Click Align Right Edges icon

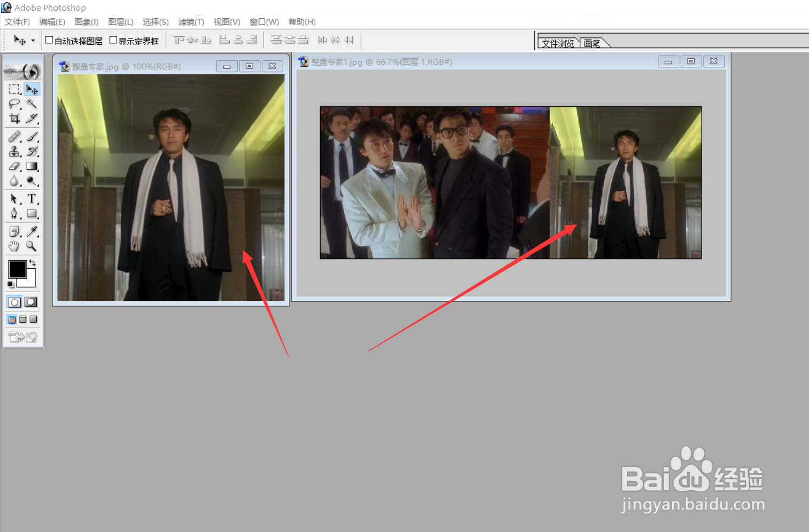pos(252,40)
